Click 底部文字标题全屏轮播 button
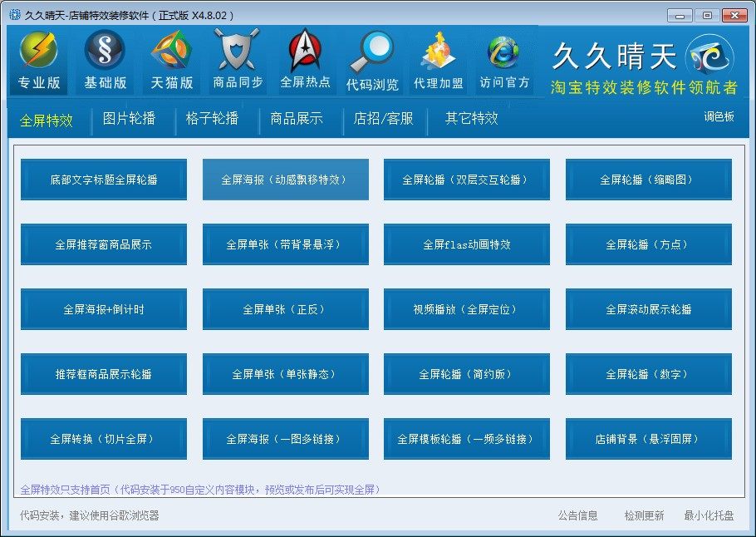This screenshot has width=756, height=537. 104,180
